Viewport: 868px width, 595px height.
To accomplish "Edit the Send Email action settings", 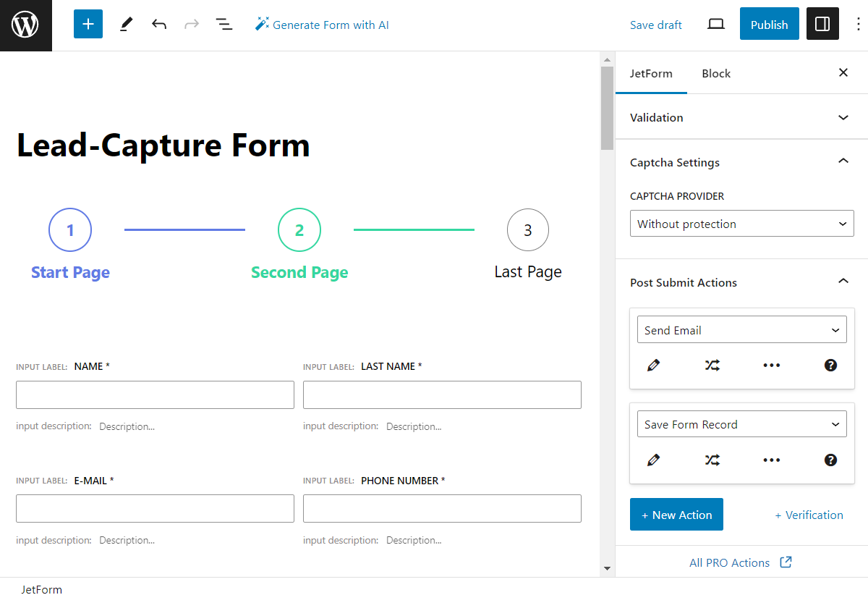I will (x=653, y=366).
